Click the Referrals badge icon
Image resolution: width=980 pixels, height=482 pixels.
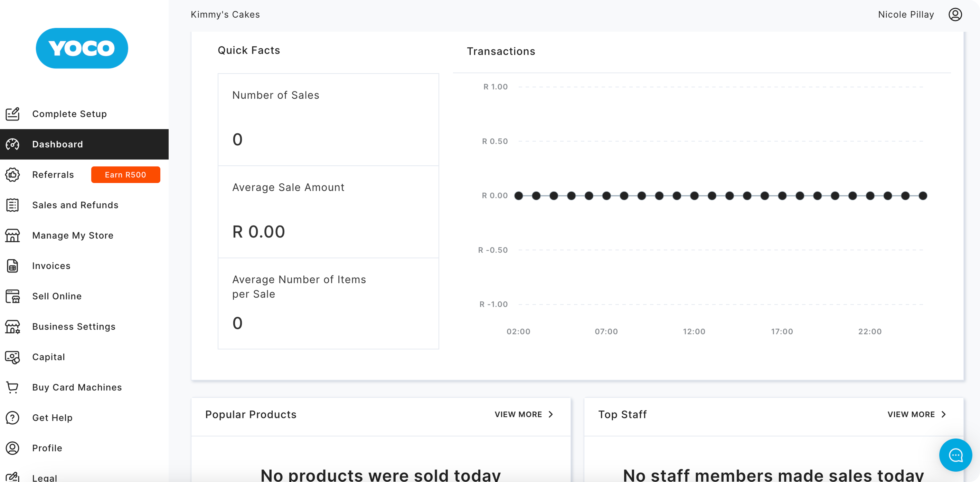tap(12, 174)
